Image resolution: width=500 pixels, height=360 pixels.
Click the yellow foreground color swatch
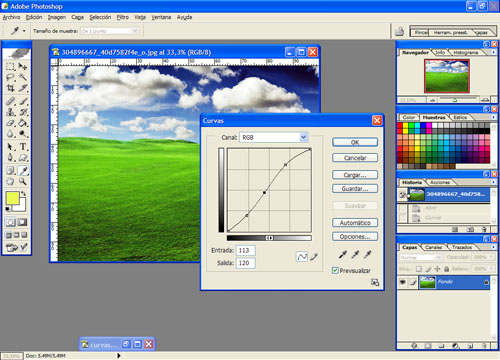tap(13, 198)
